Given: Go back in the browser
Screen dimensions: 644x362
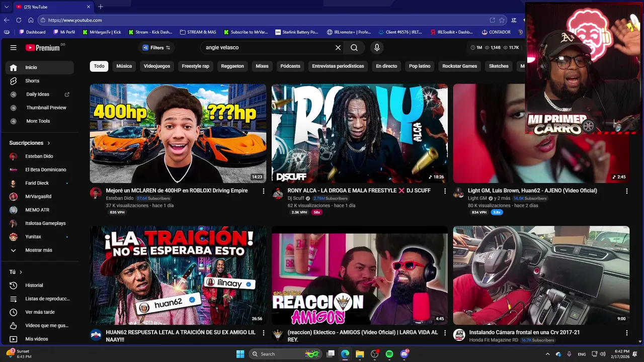Looking at the screenshot, I should click(x=7, y=20).
